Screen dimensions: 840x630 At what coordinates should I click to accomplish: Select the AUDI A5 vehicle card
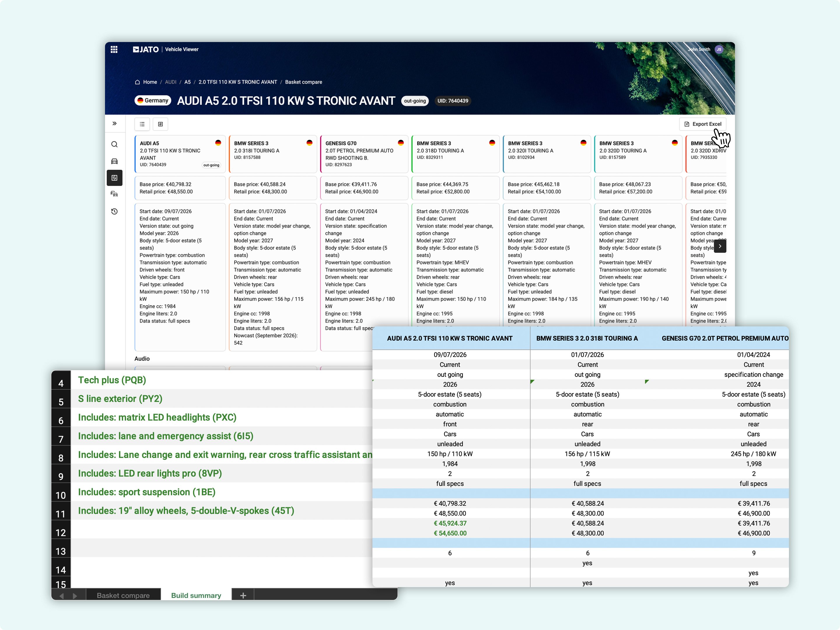click(x=180, y=154)
